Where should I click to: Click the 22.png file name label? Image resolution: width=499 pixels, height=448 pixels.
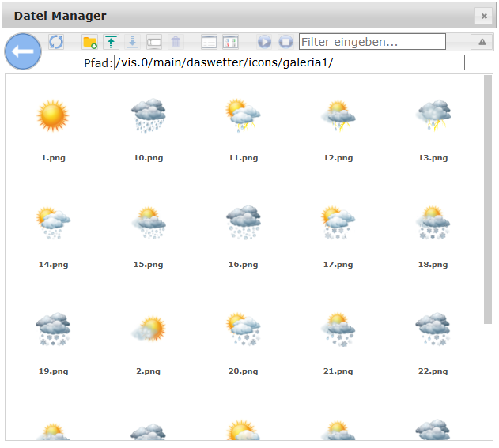tap(433, 371)
